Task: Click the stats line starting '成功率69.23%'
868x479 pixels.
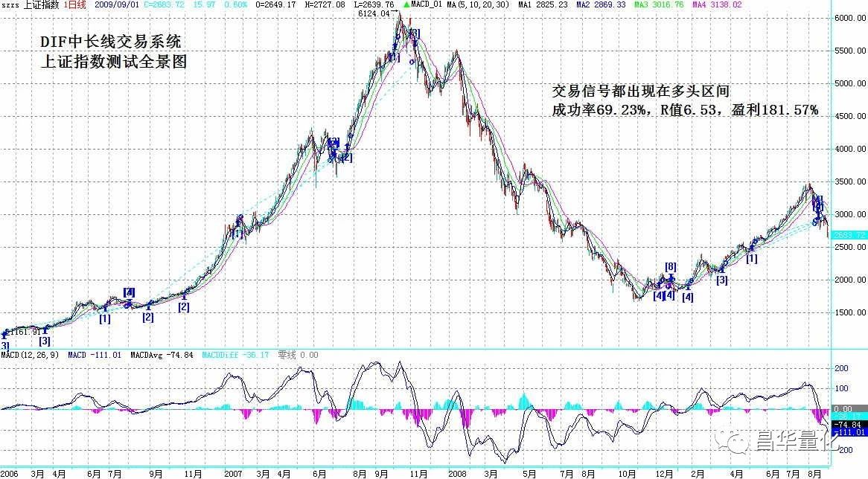Action: point(685,110)
